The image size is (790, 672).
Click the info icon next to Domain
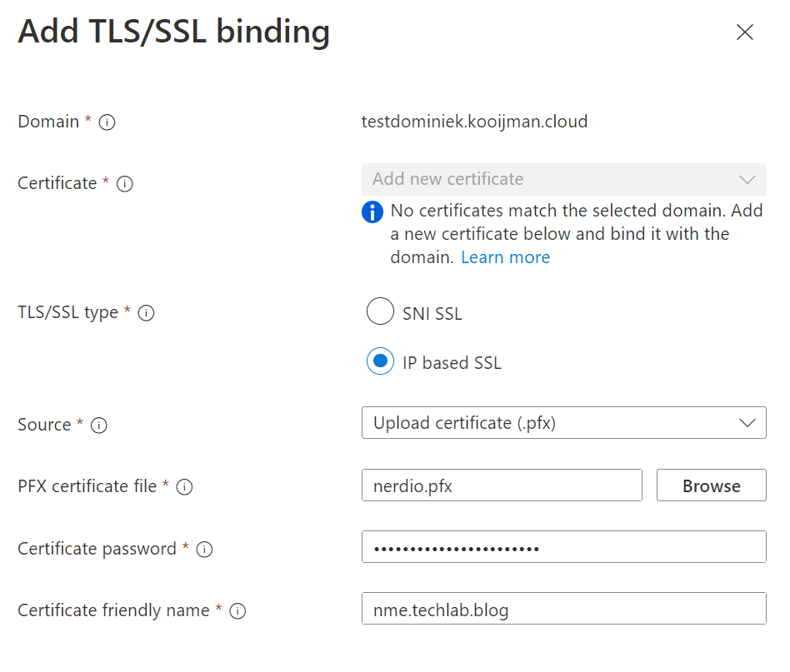pyautogui.click(x=107, y=122)
